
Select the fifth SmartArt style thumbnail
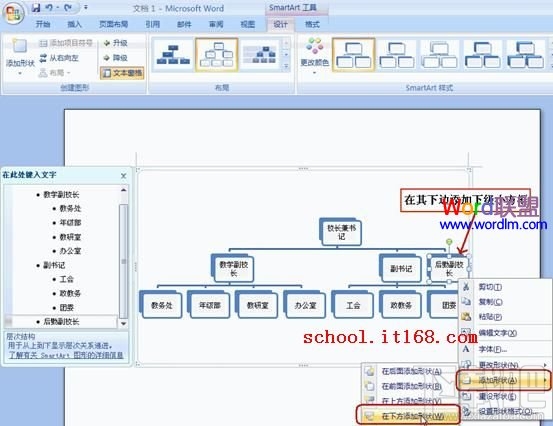526,55
